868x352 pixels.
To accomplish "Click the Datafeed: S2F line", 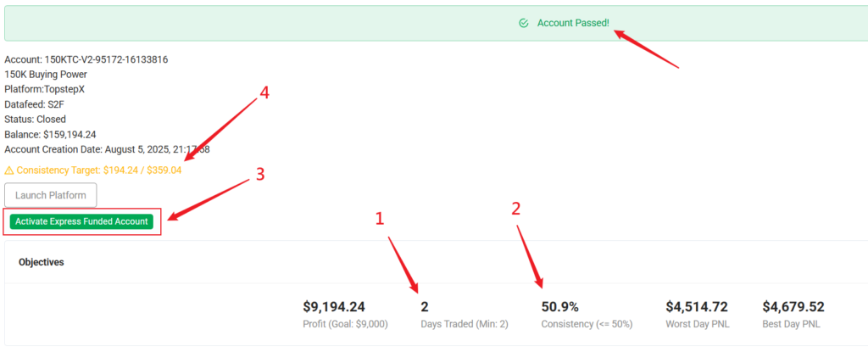I will tap(35, 104).
